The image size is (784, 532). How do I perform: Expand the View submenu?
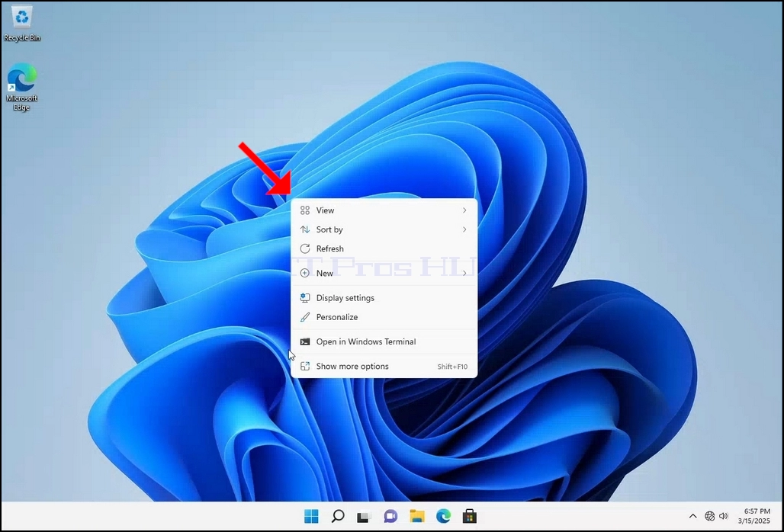click(x=384, y=210)
